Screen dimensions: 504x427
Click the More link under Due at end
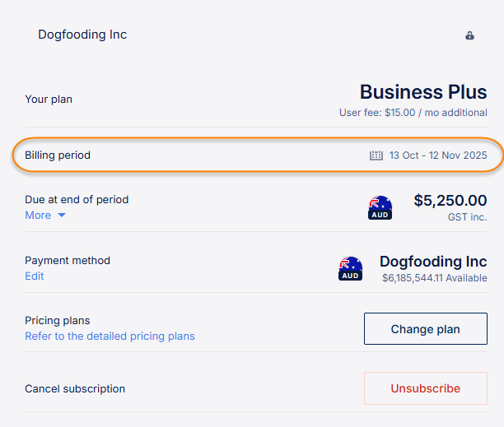38,216
